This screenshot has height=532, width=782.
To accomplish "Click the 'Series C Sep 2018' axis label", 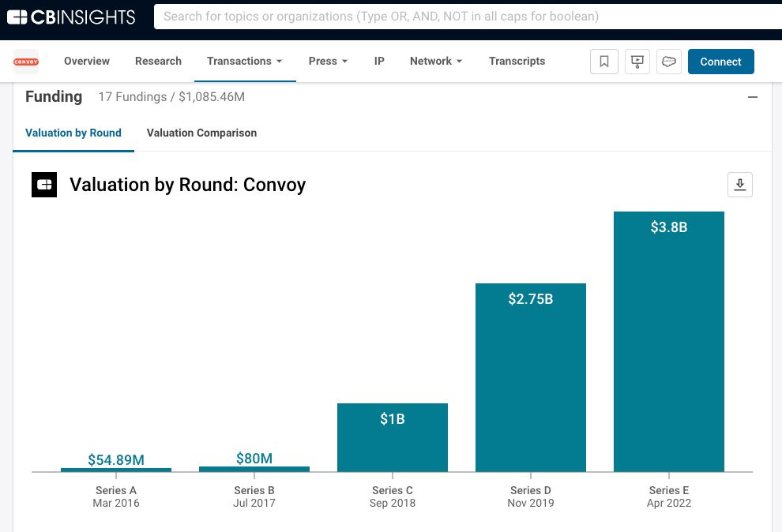I will point(393,496).
